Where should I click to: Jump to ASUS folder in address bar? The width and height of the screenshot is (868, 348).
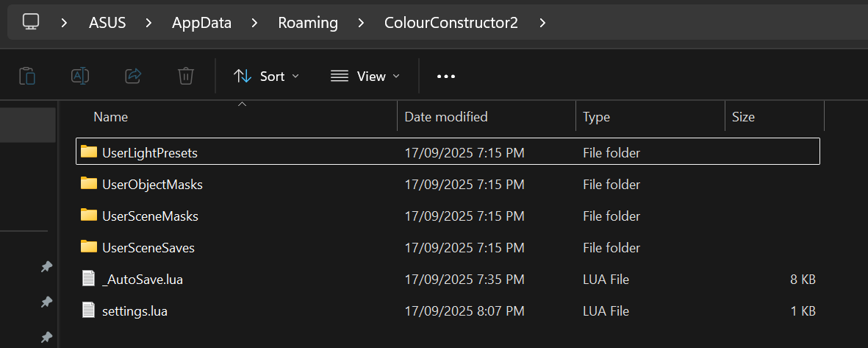coord(108,23)
